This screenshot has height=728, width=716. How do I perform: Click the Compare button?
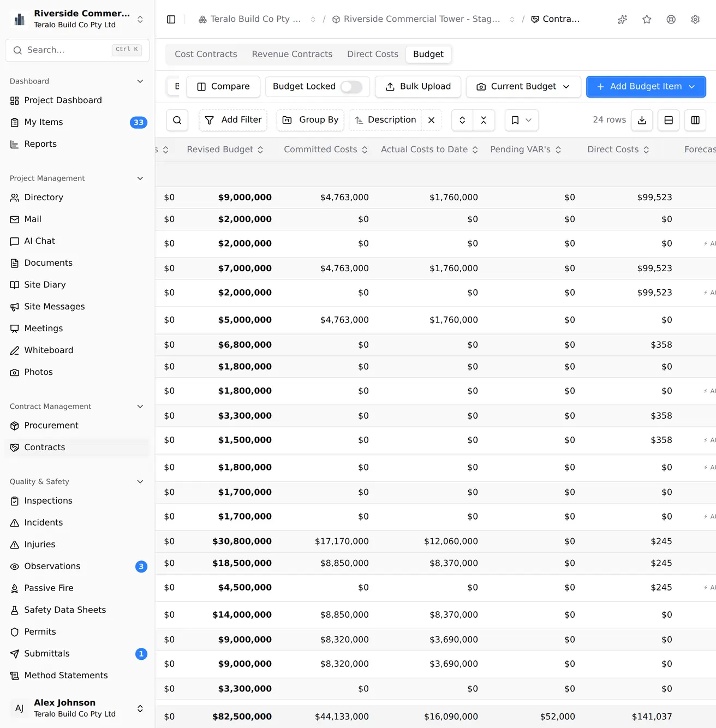tap(223, 87)
